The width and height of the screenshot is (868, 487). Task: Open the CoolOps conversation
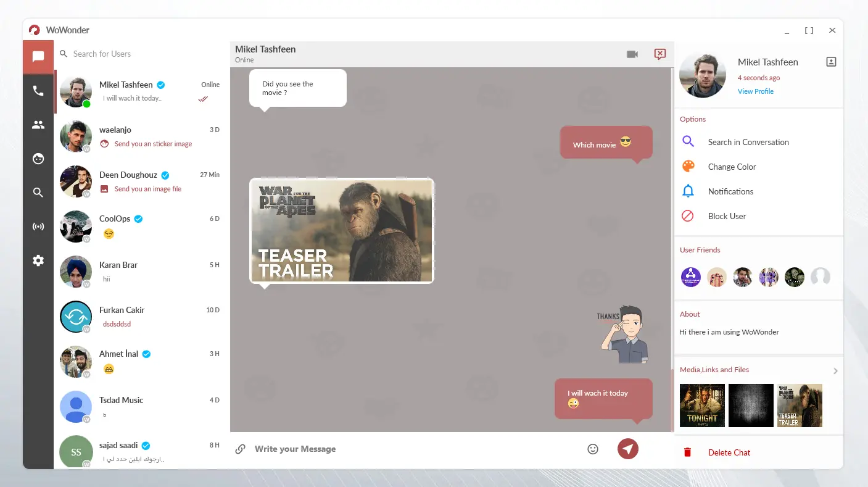point(141,227)
